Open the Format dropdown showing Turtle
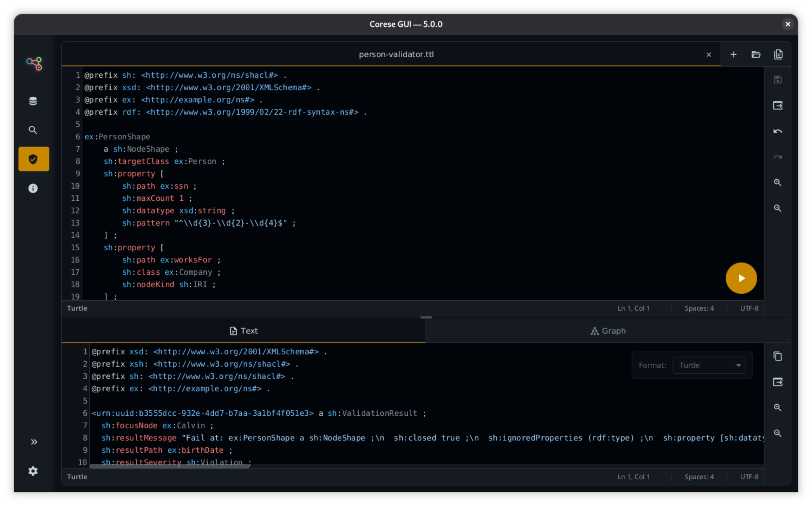812x506 pixels. 709,365
